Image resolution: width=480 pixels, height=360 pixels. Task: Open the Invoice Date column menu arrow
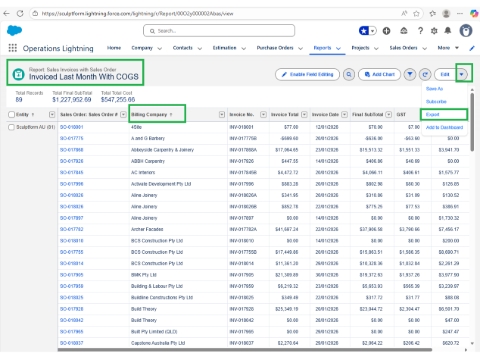(345, 115)
